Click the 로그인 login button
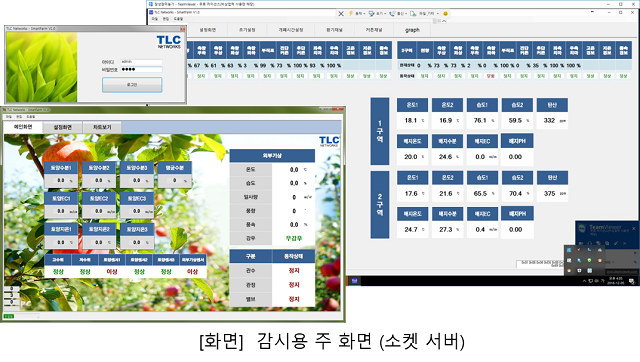Viewport: 640px width, 362px height. pos(132,85)
